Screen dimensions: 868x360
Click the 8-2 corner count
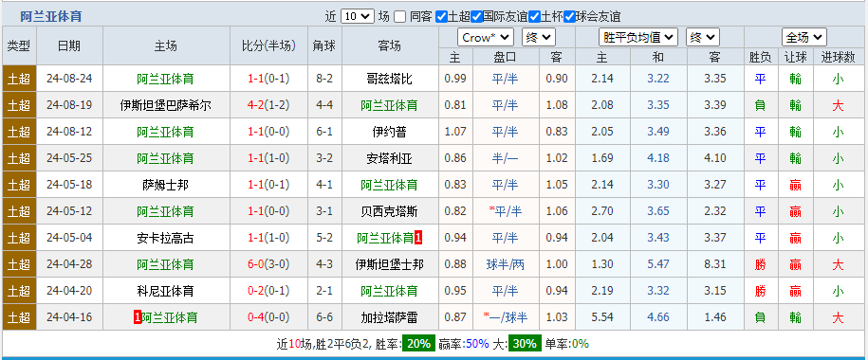[x=324, y=79]
